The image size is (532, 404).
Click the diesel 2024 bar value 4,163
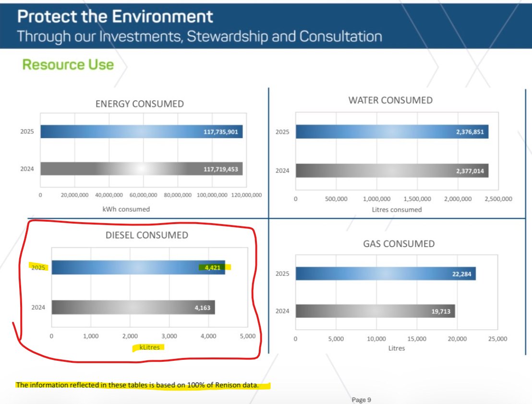click(x=202, y=308)
